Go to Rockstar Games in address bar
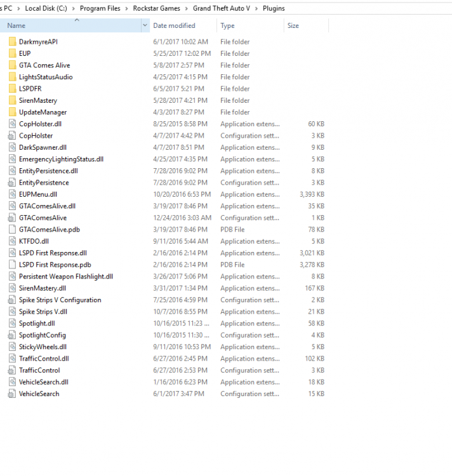 [x=156, y=8]
